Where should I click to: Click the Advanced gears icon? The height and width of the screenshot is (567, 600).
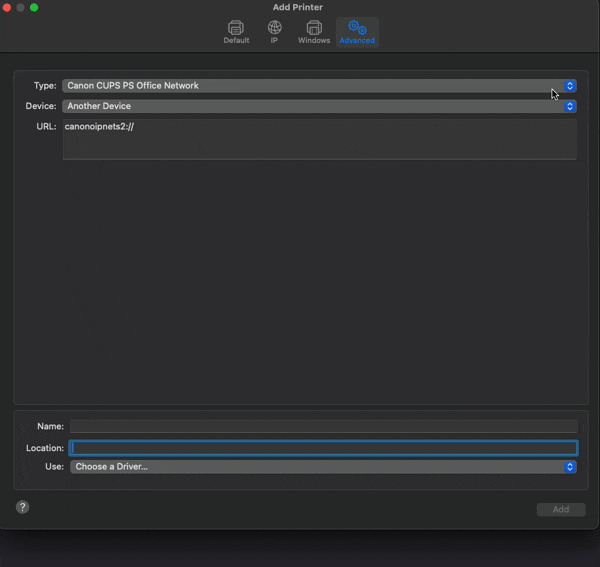click(357, 27)
